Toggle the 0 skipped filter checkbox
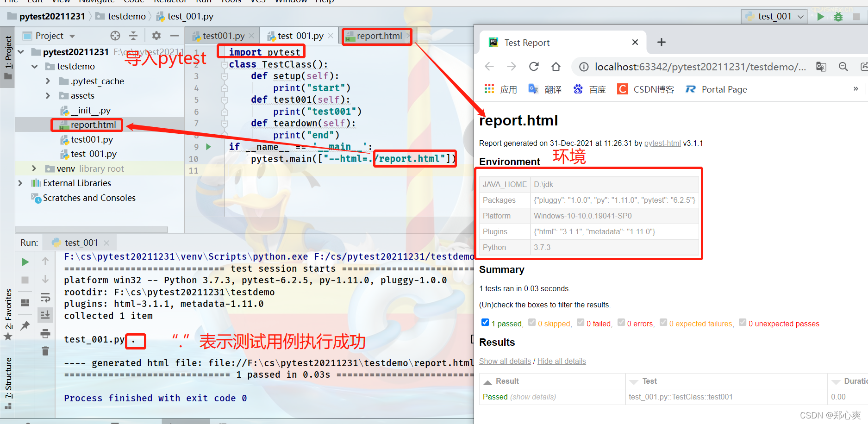868x424 pixels. pos(532,322)
